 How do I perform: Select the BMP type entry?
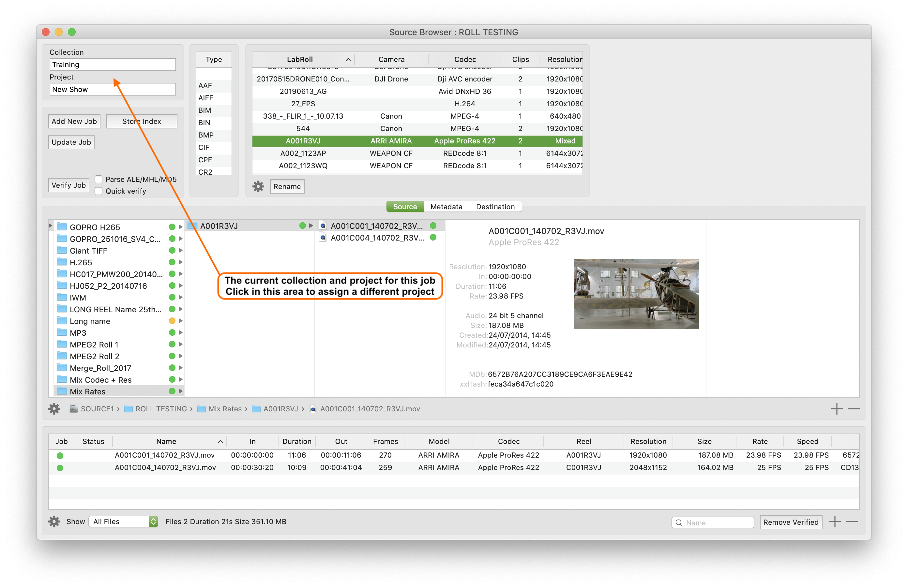click(x=214, y=135)
